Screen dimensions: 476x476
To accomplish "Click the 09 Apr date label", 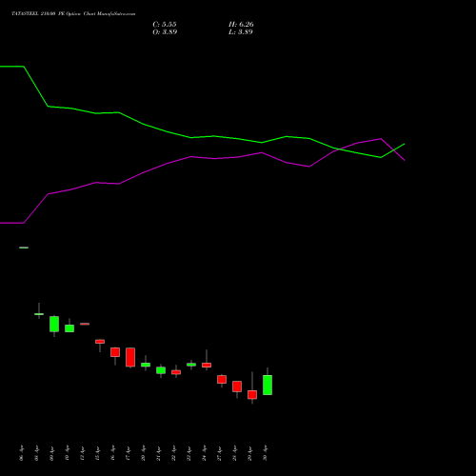I will [52, 453].
